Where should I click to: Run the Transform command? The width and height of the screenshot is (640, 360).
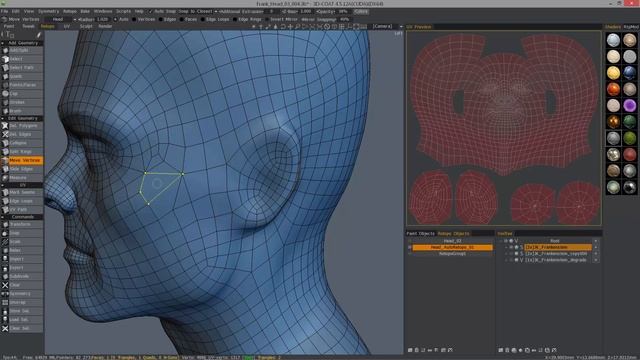(x=22, y=224)
